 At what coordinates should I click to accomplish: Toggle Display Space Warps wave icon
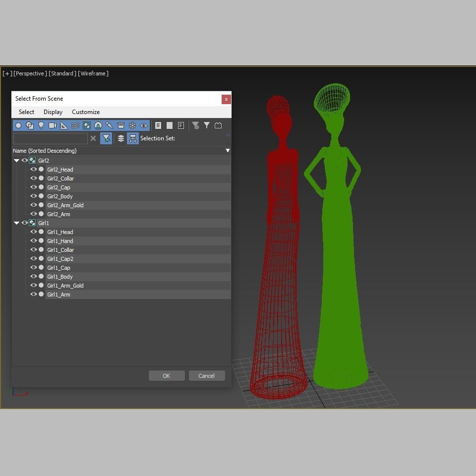[x=75, y=125]
